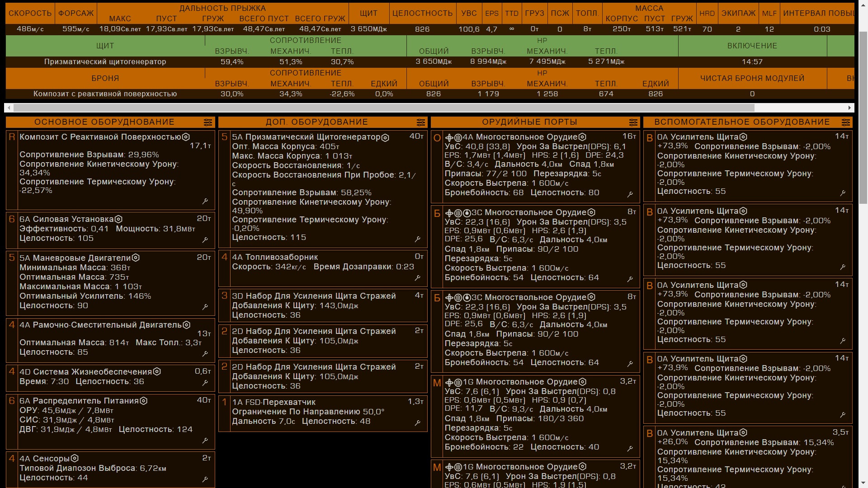Open settings icon in ОСНОВНОЕ ОБОРУДОВАНИЕ header
The width and height of the screenshot is (868, 488).
[x=208, y=122]
